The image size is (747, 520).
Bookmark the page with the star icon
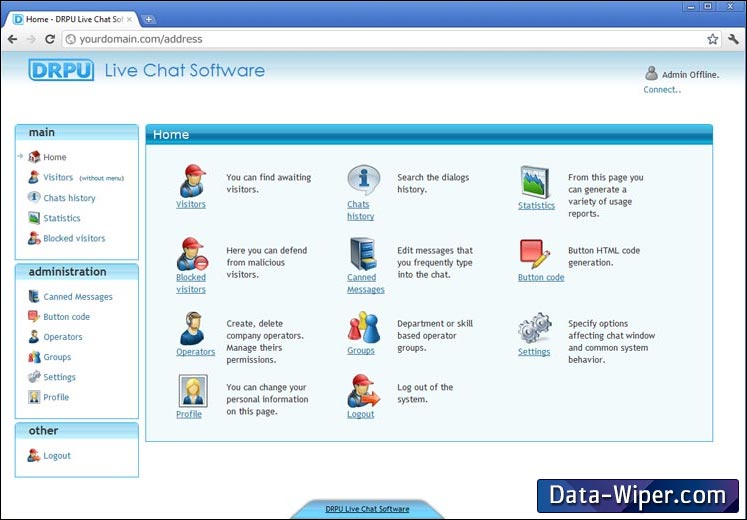(x=712, y=39)
